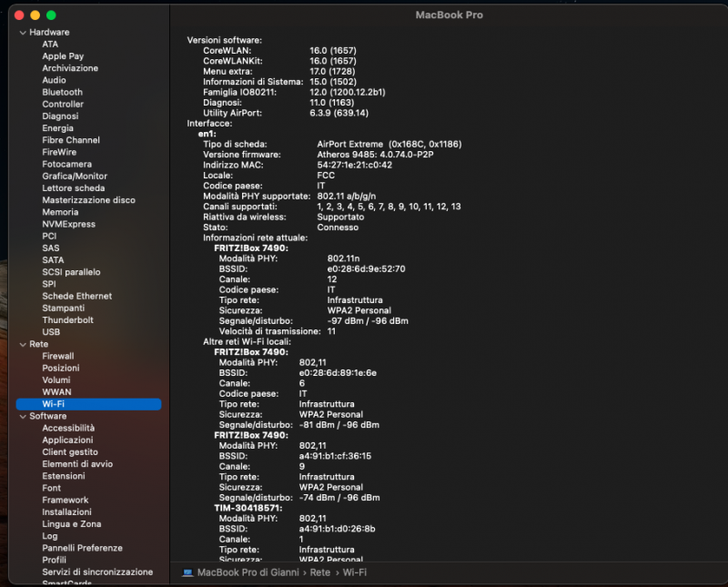The image size is (728, 587).
Task: Open Accessibilità under Software
Action: tap(68, 428)
